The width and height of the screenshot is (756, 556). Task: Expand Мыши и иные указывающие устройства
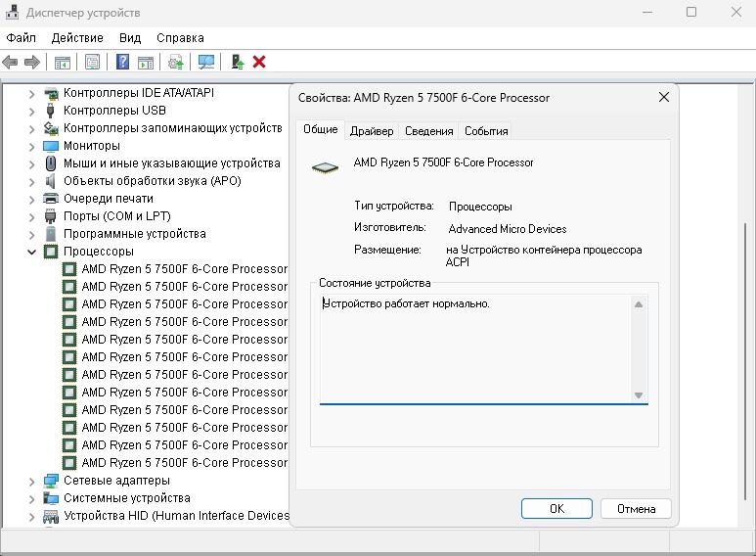click(32, 164)
